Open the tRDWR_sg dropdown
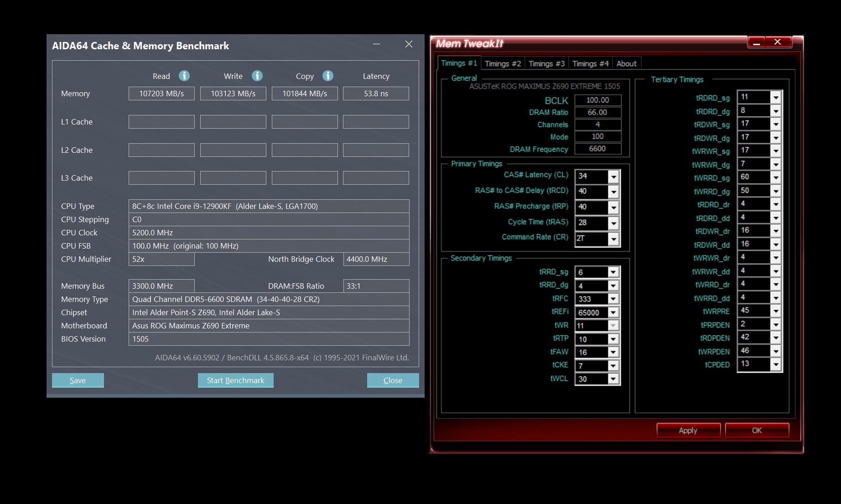 [776, 124]
